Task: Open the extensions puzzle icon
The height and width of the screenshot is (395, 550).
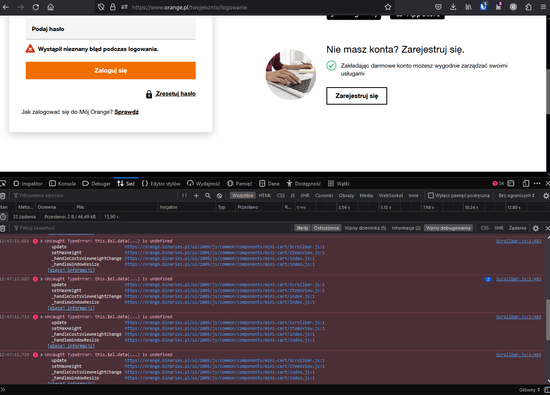Action: 528,7
